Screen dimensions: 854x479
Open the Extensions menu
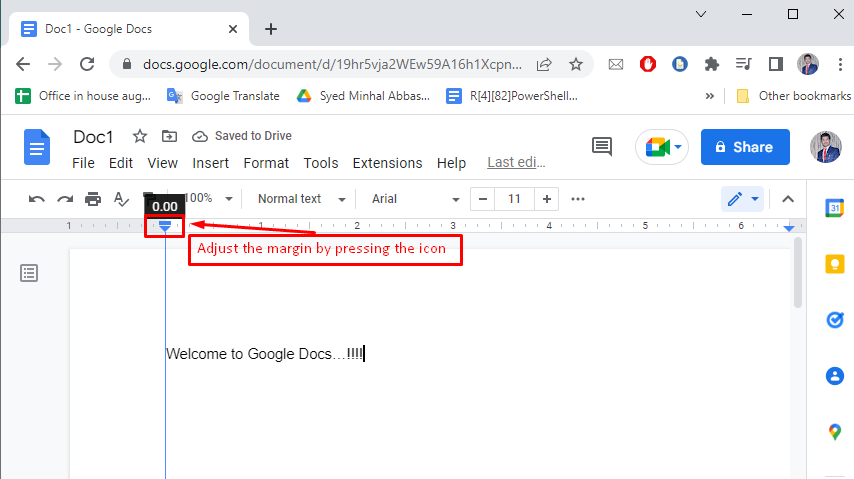[387, 163]
